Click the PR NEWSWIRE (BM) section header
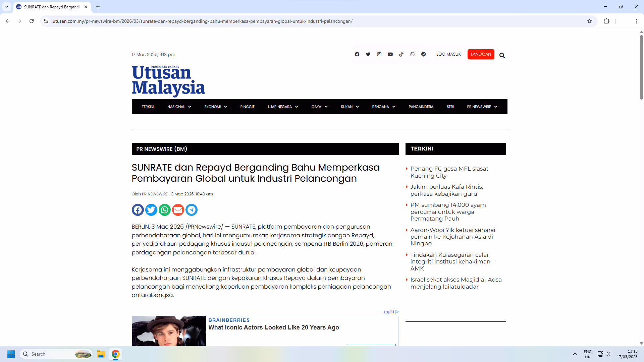The width and height of the screenshot is (644, 362). click(265, 149)
